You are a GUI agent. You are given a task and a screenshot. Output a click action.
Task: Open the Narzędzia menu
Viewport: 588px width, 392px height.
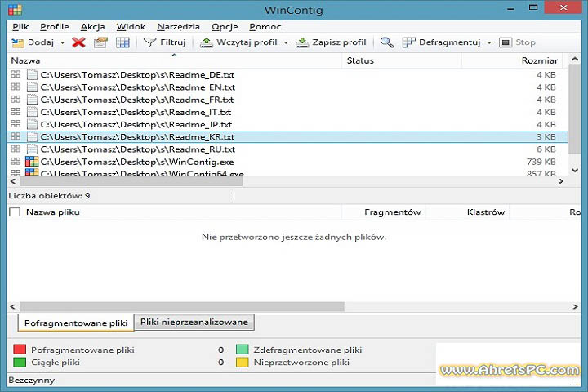[178, 27]
